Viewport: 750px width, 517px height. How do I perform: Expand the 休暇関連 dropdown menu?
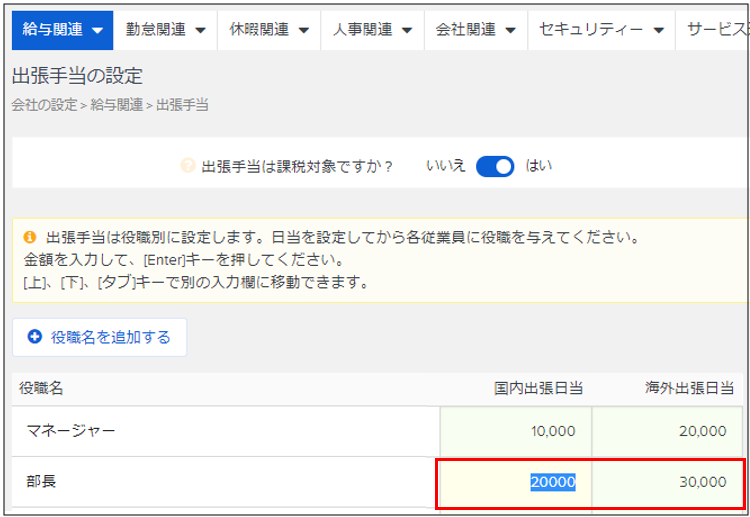(x=269, y=30)
